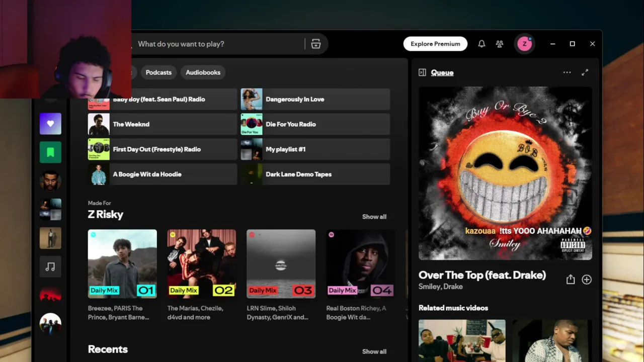
Task: Open Smiley, Drake artist link
Action: (441, 287)
